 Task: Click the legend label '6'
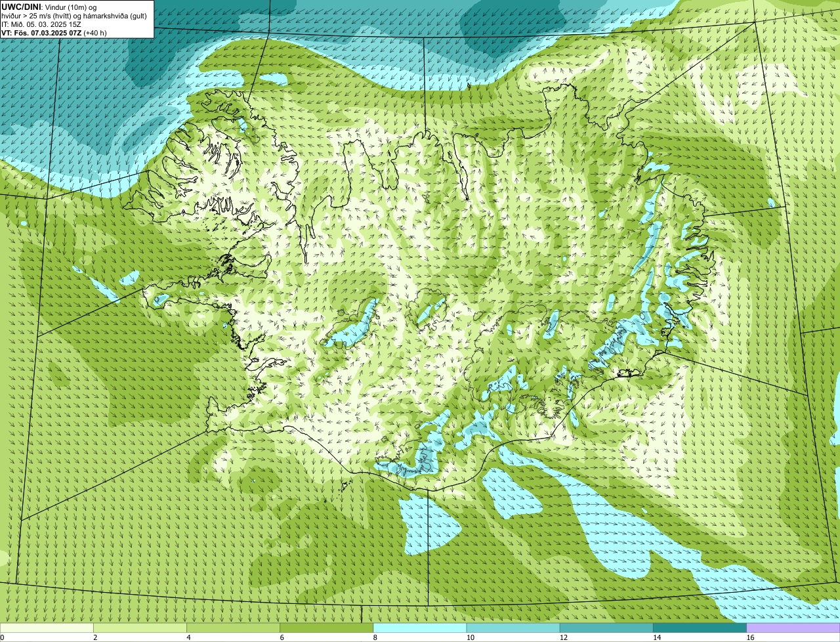point(282,637)
